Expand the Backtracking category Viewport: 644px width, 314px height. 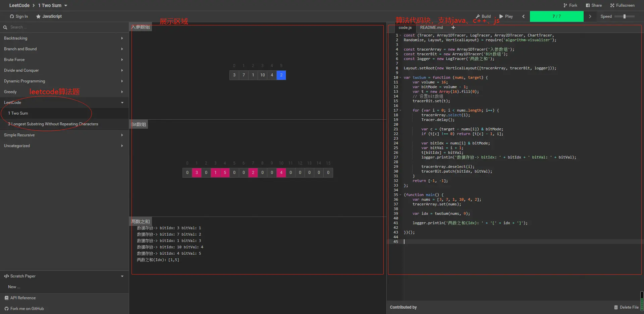(x=64, y=38)
